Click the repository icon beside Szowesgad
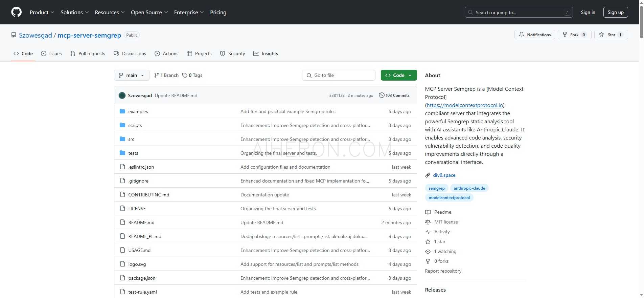644x298 pixels. (14, 35)
